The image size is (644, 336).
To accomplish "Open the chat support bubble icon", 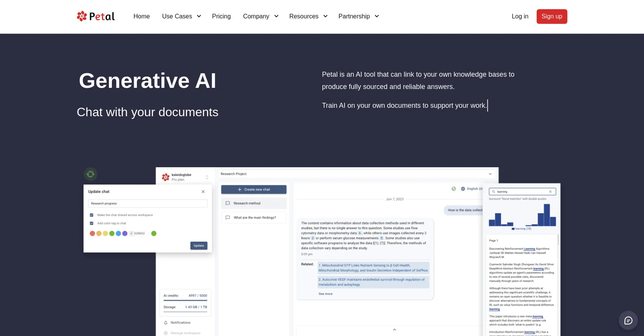I will (x=628, y=320).
